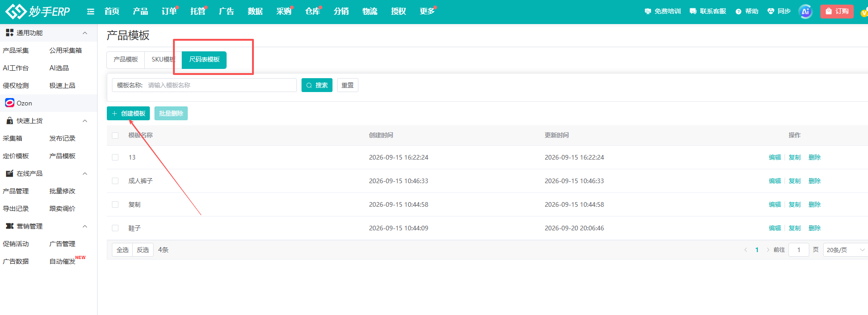
Task: Click the 同步 sync icon
Action: 770,11
